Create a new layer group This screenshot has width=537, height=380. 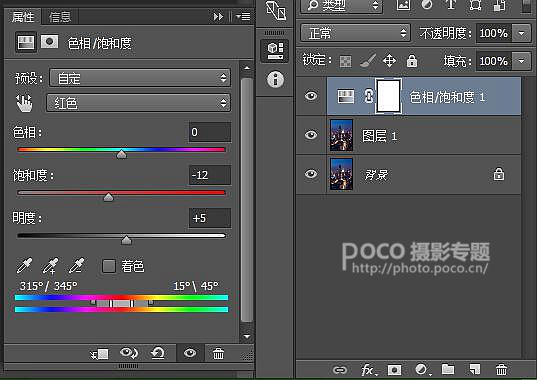click(448, 369)
